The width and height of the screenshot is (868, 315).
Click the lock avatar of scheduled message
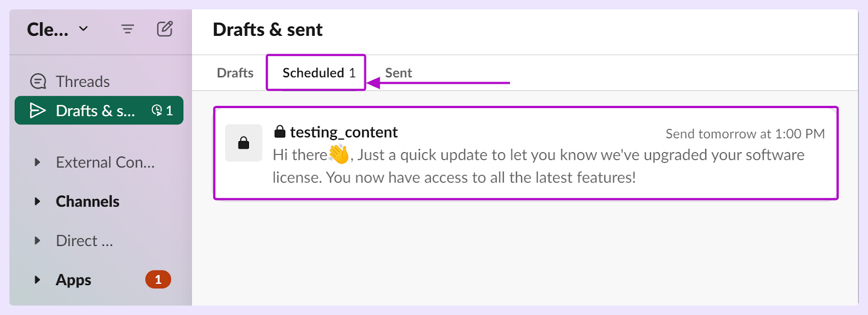pyautogui.click(x=244, y=143)
